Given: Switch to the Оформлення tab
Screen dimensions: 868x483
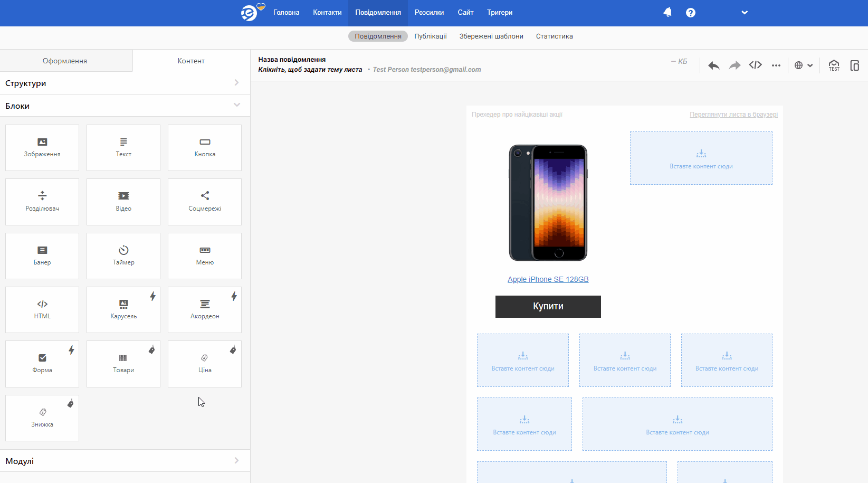Looking at the screenshot, I should [x=65, y=61].
